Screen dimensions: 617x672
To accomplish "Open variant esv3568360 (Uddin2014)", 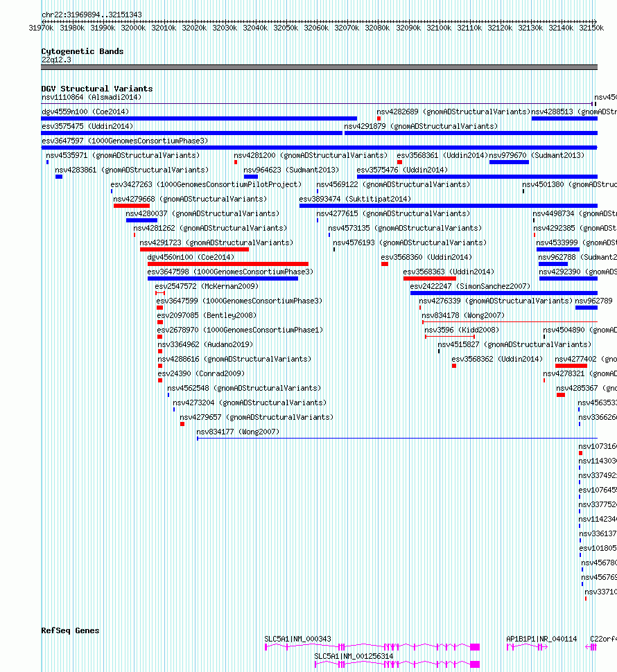I will coord(426,258).
